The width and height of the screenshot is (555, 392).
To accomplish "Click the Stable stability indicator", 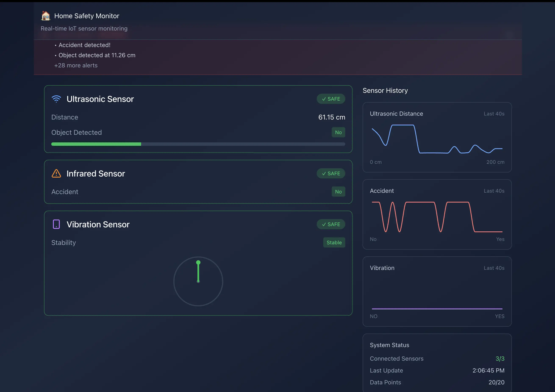I will click(334, 243).
